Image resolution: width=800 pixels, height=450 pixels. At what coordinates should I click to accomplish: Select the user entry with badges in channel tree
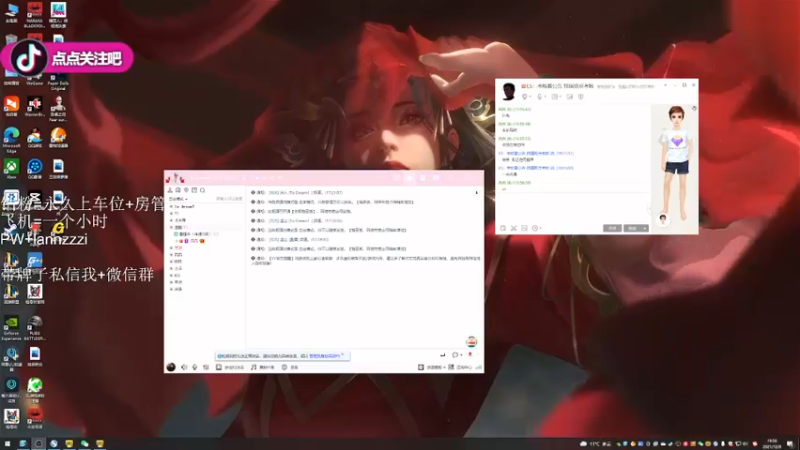(x=191, y=241)
